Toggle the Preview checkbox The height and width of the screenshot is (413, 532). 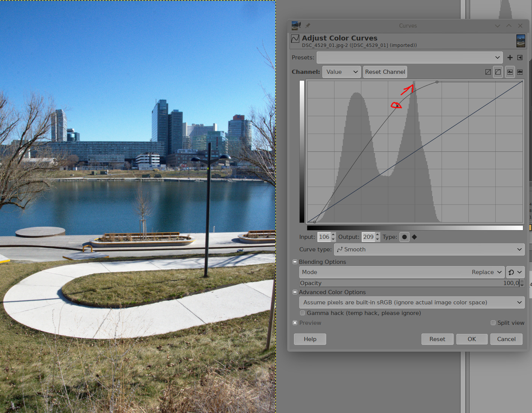[x=295, y=323]
